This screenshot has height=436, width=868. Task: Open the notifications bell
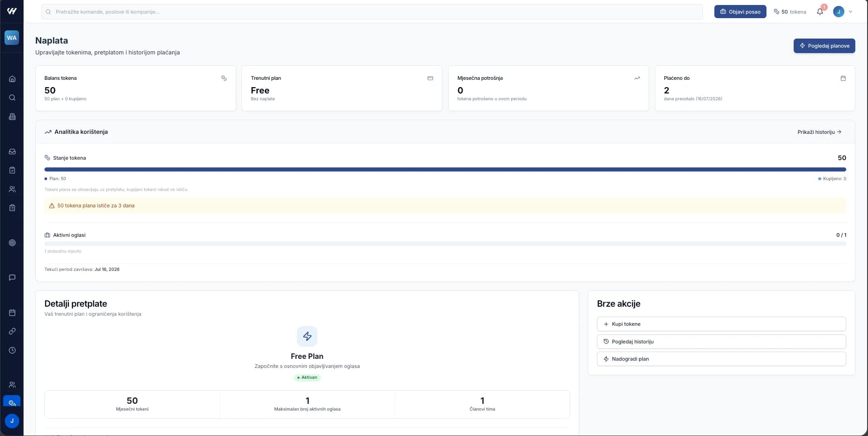[x=820, y=12]
